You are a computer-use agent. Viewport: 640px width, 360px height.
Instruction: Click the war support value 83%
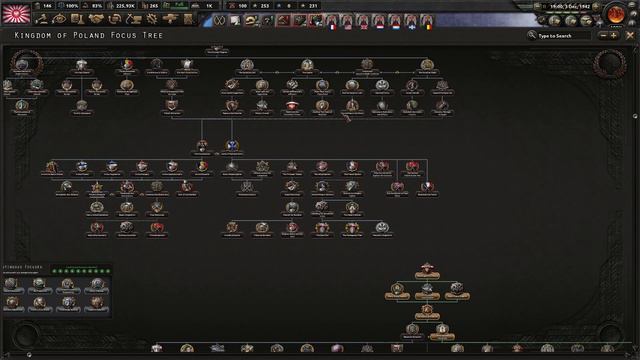(97, 6)
